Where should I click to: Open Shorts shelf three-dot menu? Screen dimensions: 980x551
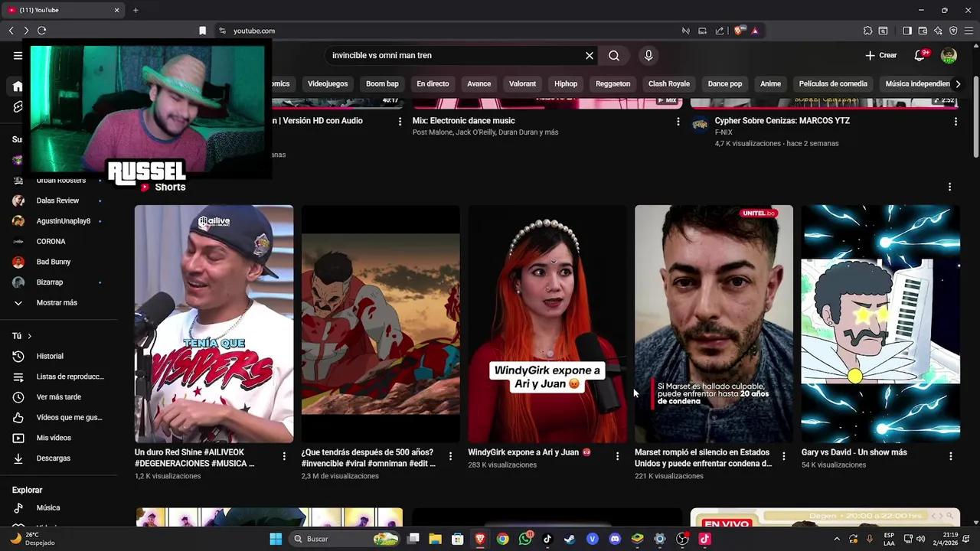tap(949, 187)
